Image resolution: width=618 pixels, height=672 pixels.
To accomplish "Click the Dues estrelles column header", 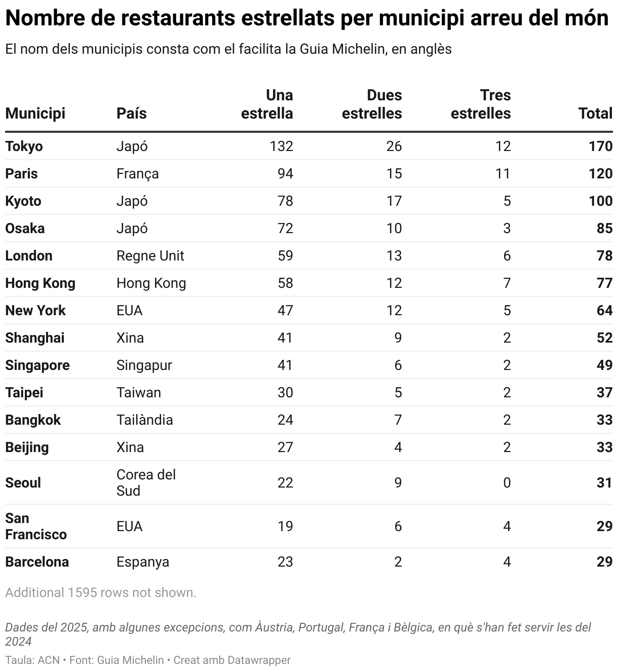I will [372, 104].
